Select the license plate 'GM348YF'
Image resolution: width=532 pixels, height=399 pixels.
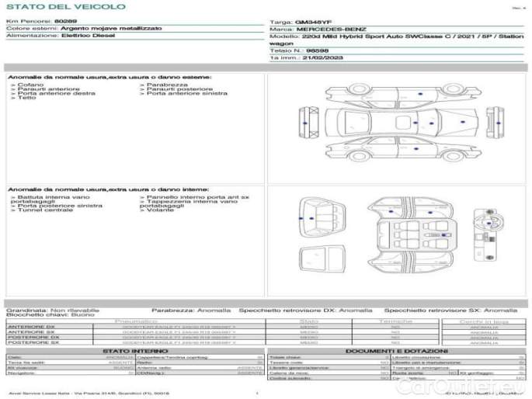tap(313, 23)
